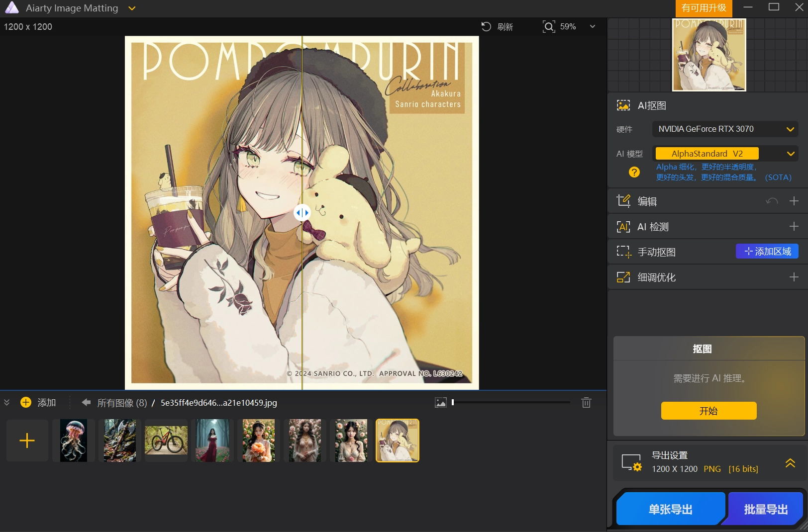Click the 手动抠图 selection icon
The image size is (808, 532).
click(x=624, y=252)
